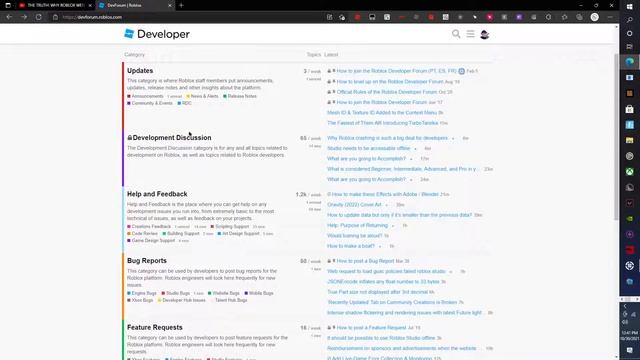
Task: Open topic 'Gravity (2022) Cover Art'
Action: coord(354,204)
